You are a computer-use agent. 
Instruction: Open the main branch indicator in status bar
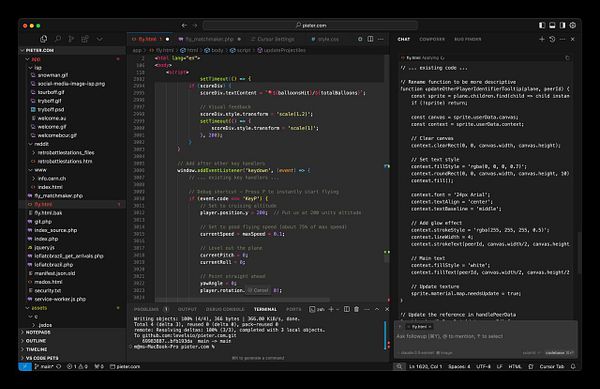click(44, 366)
